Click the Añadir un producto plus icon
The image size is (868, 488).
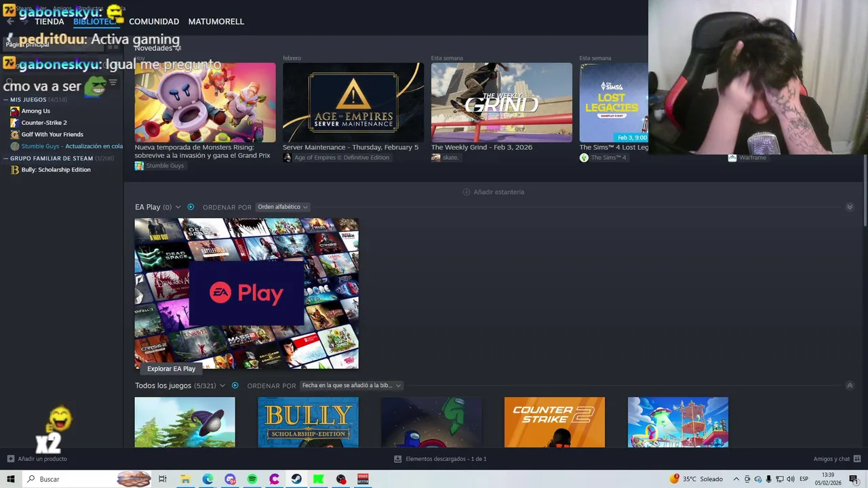[x=10, y=459]
